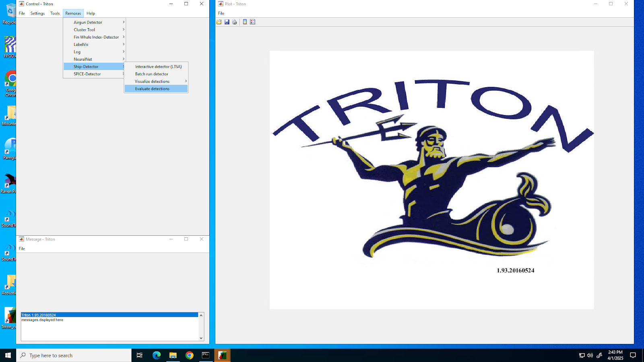Click the Windows search box
Viewport: 644px width, 362px height.
[x=74, y=355]
